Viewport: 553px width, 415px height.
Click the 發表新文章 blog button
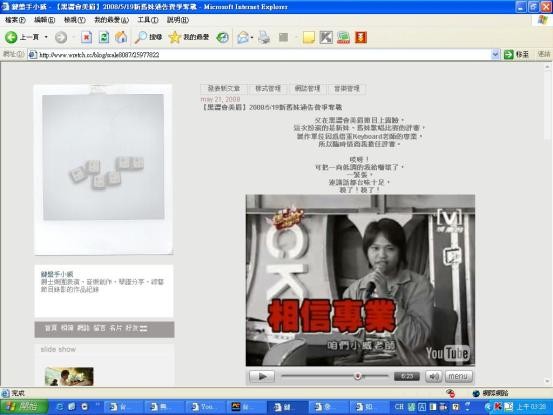pos(224,89)
